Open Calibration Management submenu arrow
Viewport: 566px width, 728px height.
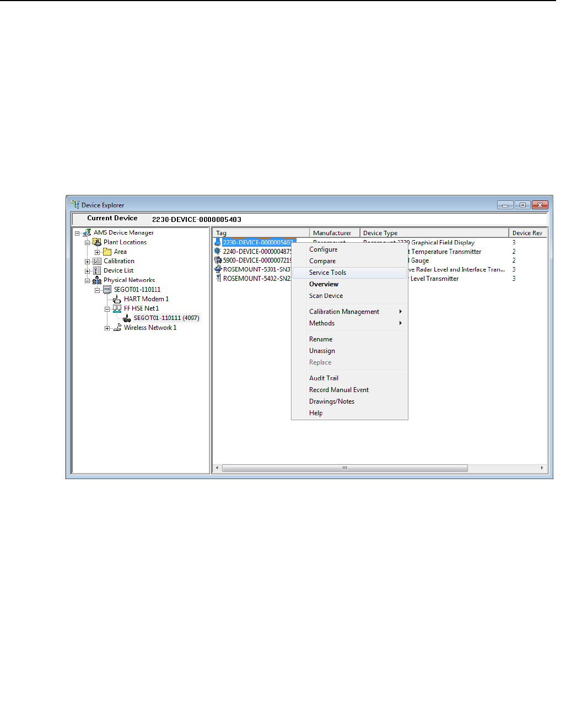pyautogui.click(x=401, y=312)
